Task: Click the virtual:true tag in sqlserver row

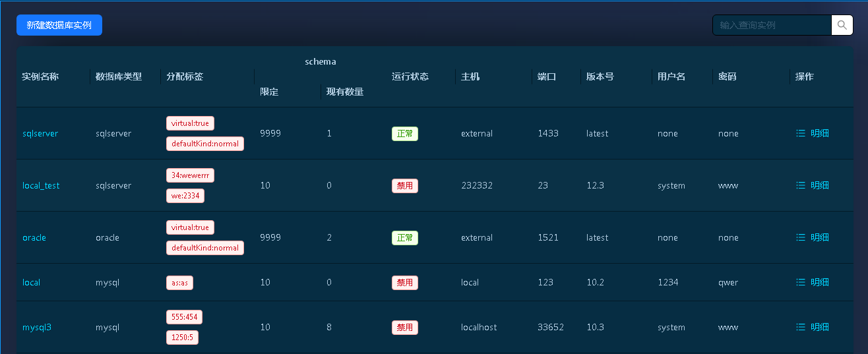Action: coord(190,123)
